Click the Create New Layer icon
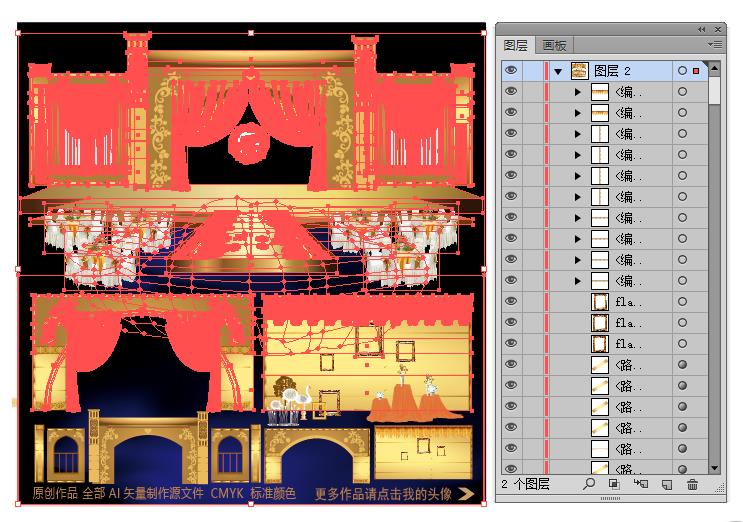This screenshot has height=522, width=743. (667, 484)
